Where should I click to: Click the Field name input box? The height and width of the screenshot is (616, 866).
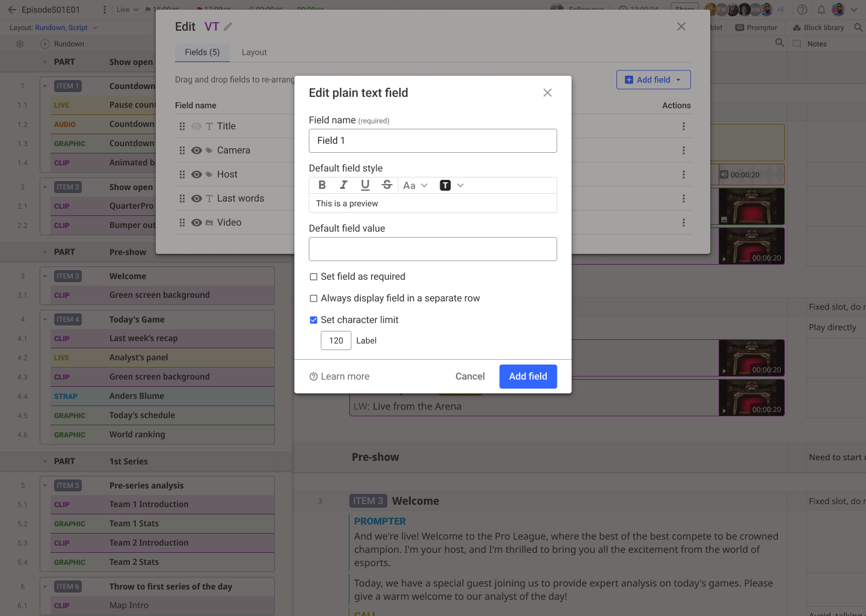(433, 141)
